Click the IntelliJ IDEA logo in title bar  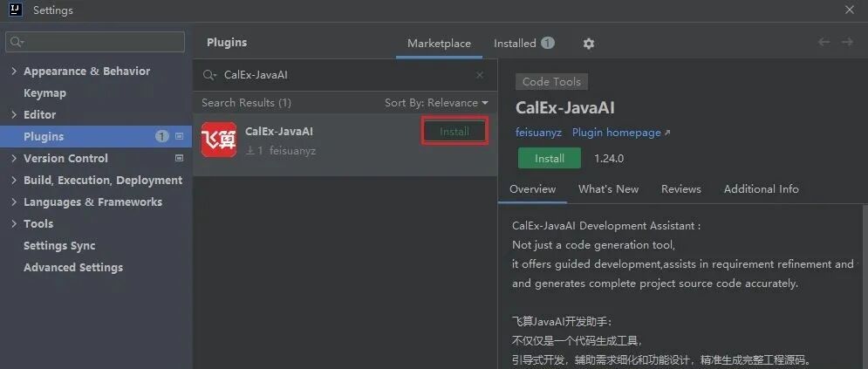pos(16,10)
